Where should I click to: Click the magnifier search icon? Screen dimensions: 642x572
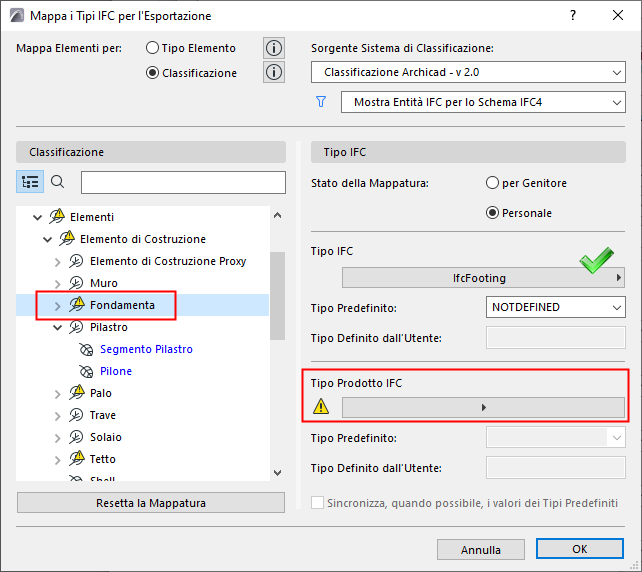[x=57, y=182]
